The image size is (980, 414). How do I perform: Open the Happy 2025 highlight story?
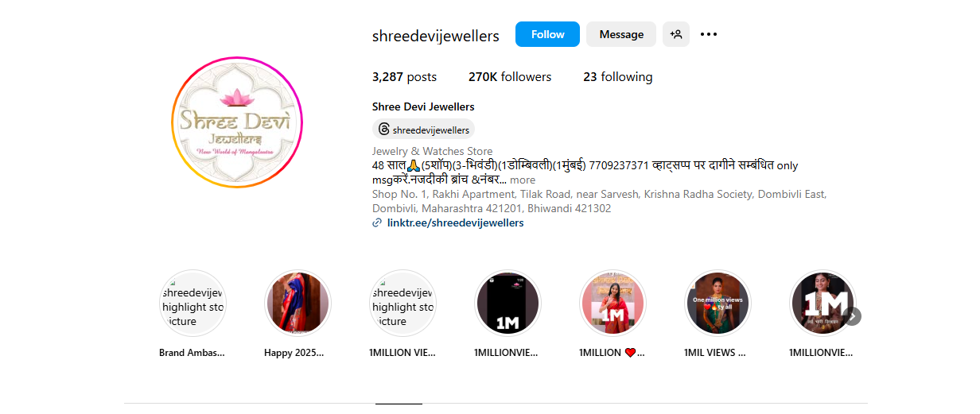(297, 304)
